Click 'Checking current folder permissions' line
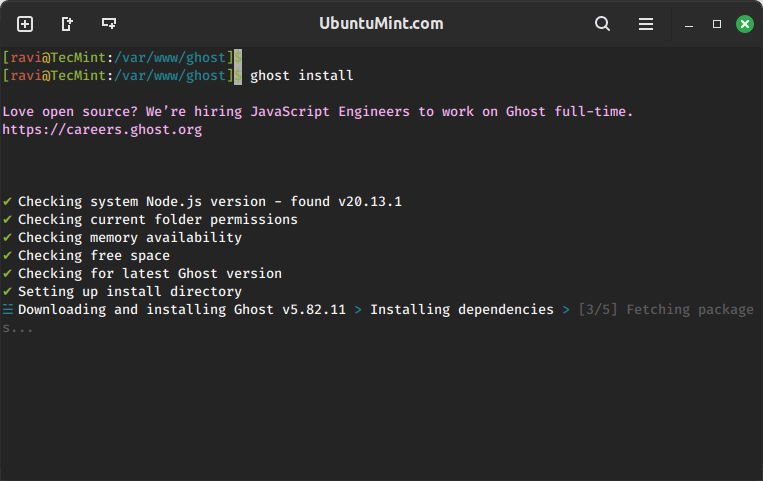The width and height of the screenshot is (763, 481). pos(158,220)
